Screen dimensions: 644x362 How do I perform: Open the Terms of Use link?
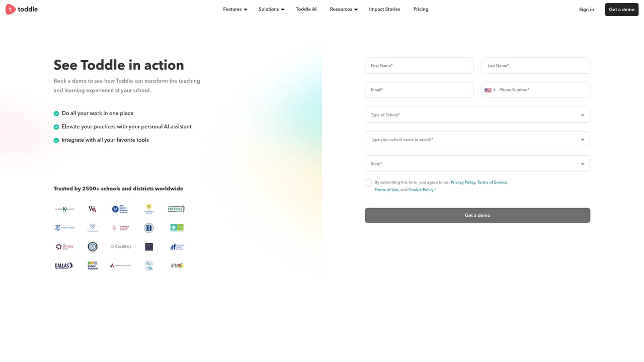(386, 190)
